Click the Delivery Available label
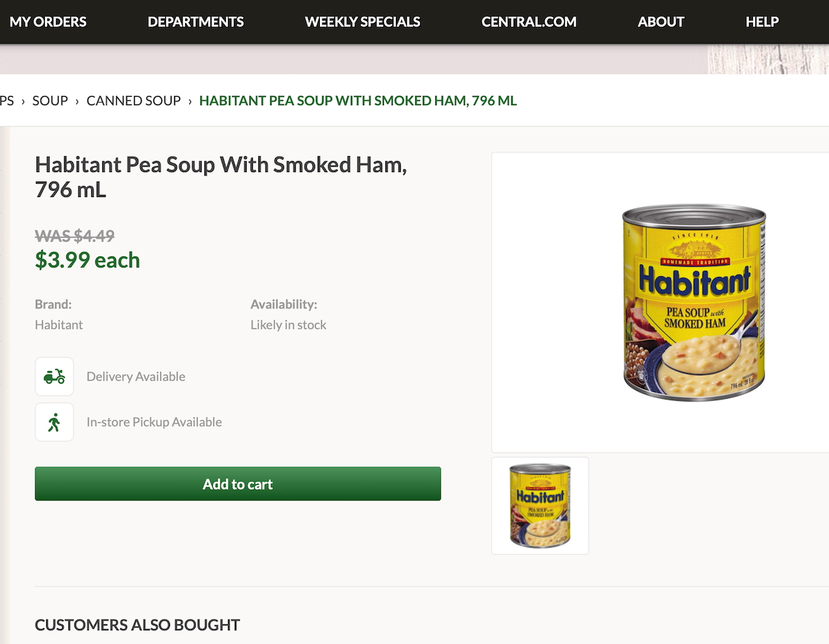The width and height of the screenshot is (829, 644). pos(136,377)
